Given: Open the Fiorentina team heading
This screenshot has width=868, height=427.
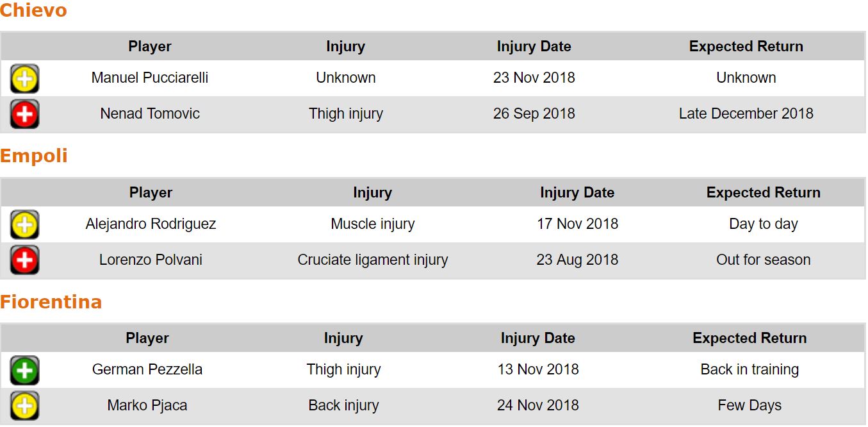Looking at the screenshot, I should [x=51, y=302].
